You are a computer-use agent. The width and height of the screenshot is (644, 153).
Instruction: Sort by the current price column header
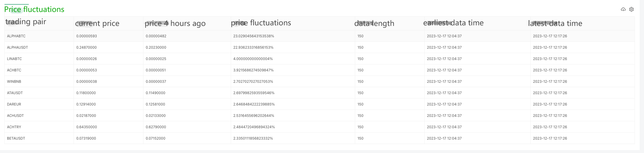click(97, 23)
